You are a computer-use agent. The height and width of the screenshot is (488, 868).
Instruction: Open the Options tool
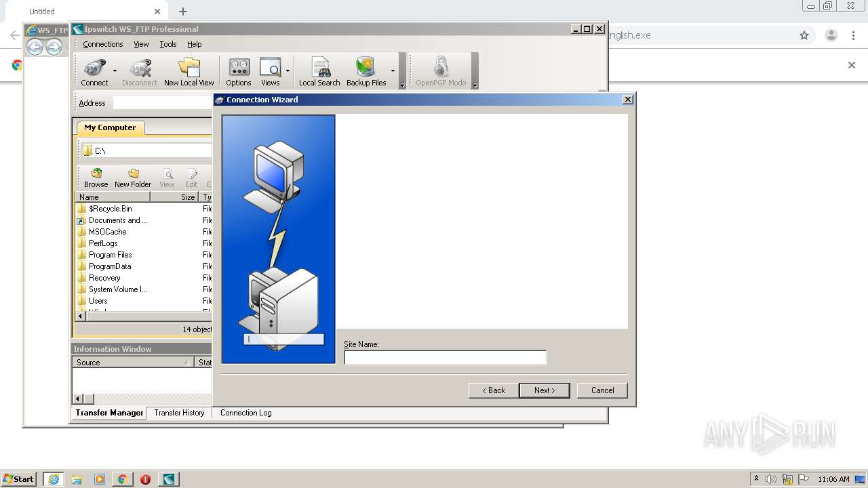click(239, 72)
